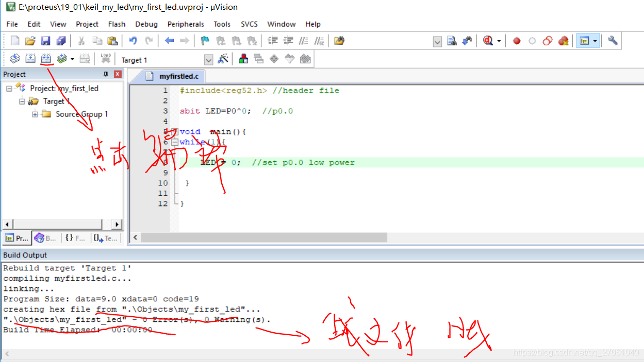Kill all breakpoints icon
644x362 pixels.
tap(563, 41)
